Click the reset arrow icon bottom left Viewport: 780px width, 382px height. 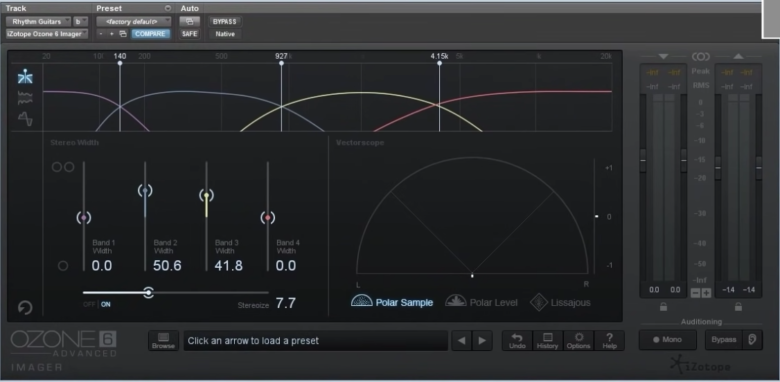(x=25, y=307)
